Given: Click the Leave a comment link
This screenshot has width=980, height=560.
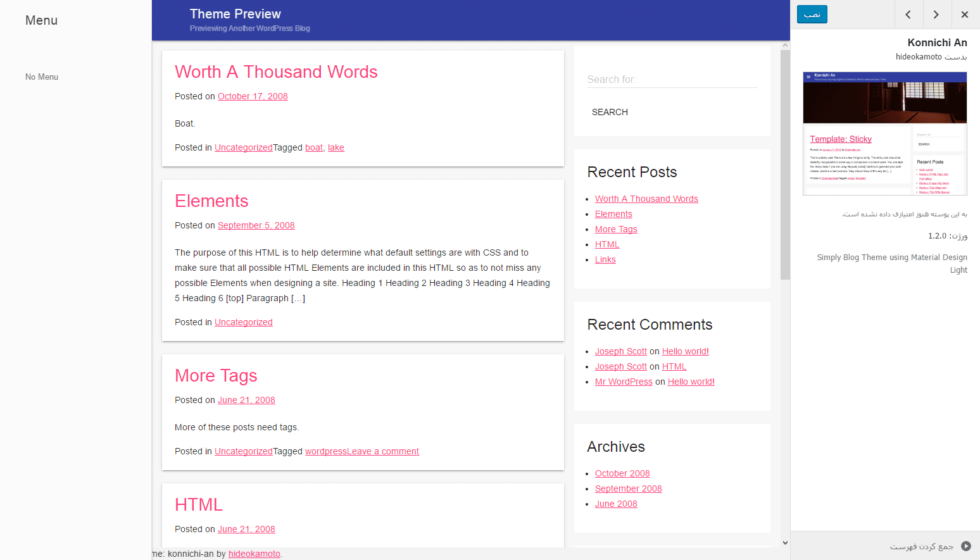Looking at the screenshot, I should 383,451.
